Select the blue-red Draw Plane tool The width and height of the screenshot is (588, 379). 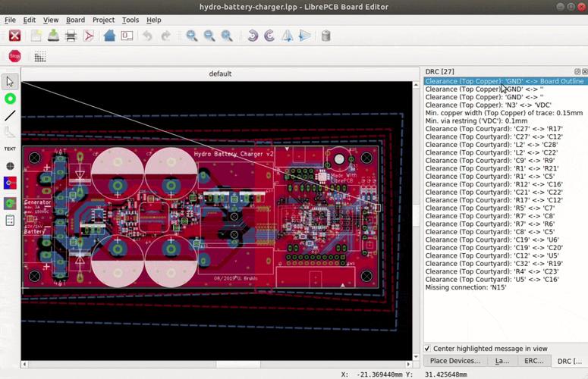coord(10,183)
